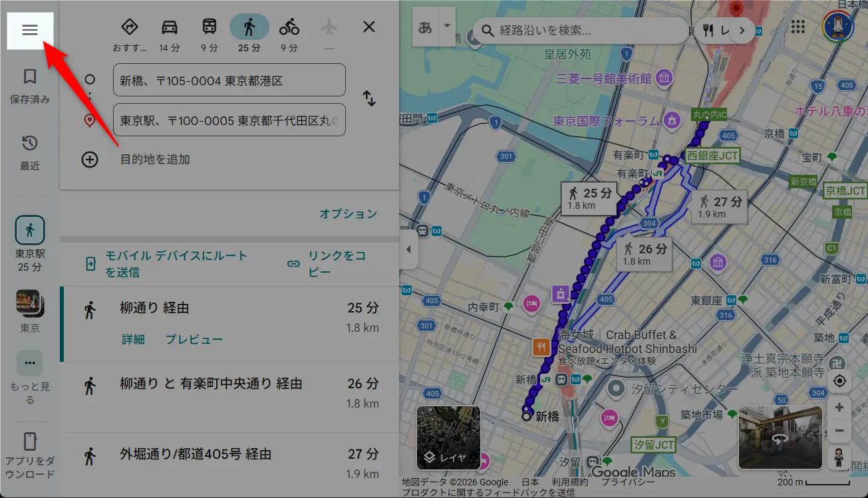Click the Pegman Street View icon
The width and height of the screenshot is (868, 498).
839,457
